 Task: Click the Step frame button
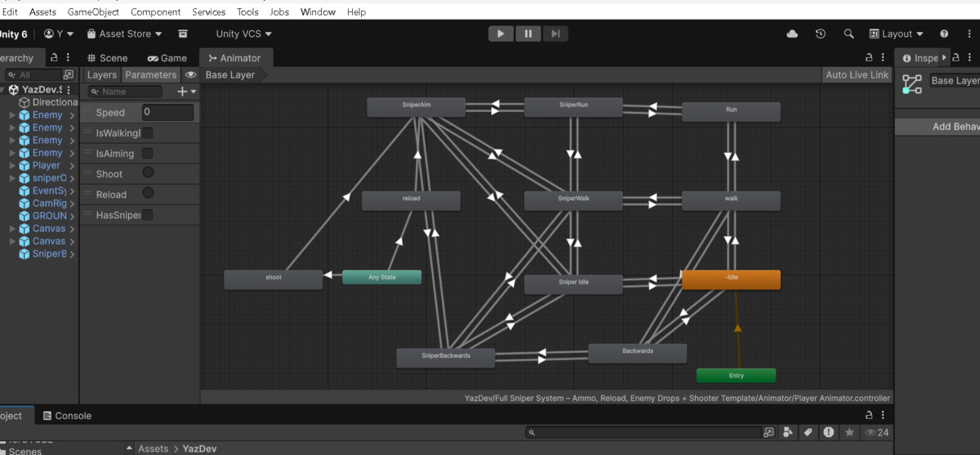pos(555,33)
